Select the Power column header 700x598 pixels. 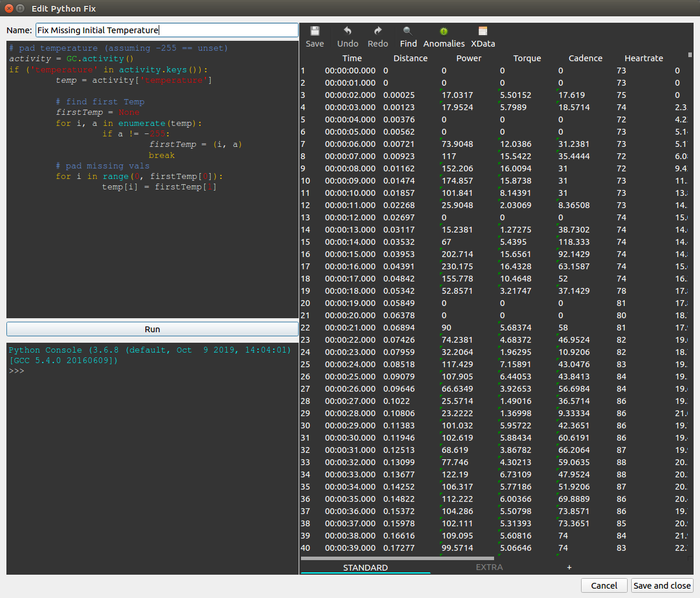[x=469, y=58]
